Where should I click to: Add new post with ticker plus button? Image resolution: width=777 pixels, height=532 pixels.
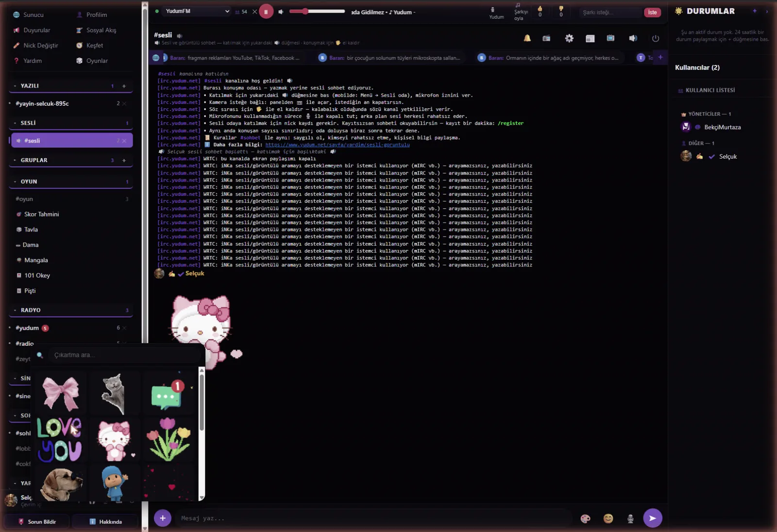point(660,57)
